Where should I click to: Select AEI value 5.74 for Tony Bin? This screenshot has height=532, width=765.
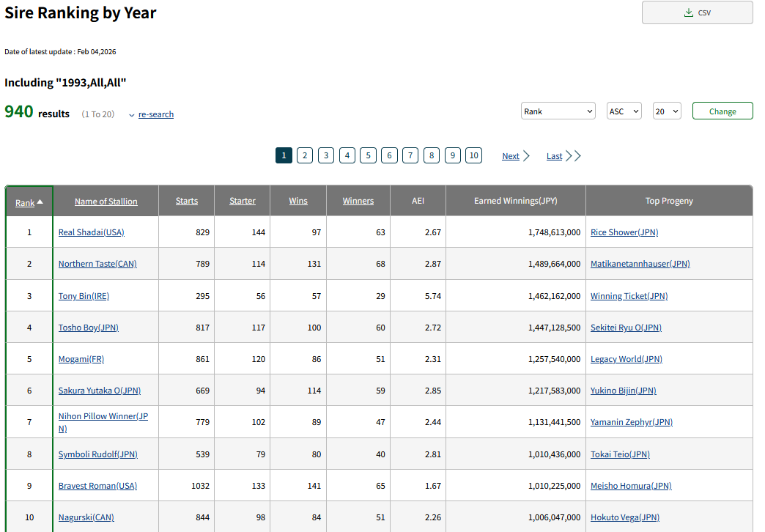tap(433, 296)
